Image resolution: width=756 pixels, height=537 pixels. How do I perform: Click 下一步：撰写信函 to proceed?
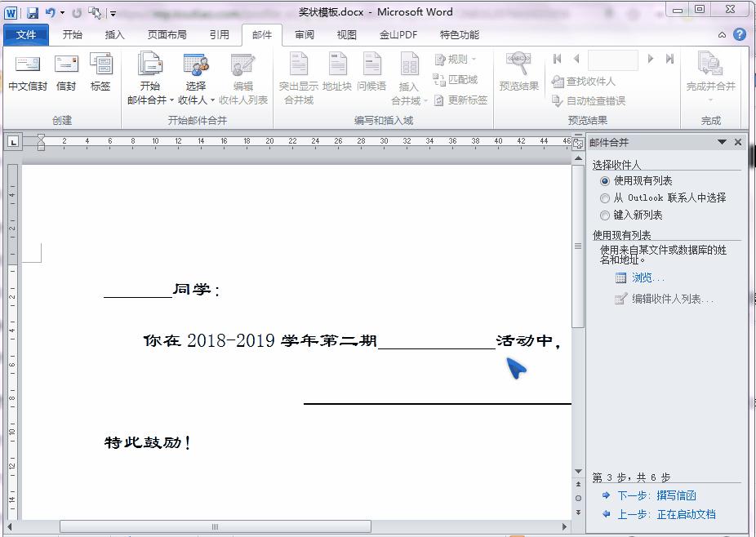(x=657, y=495)
